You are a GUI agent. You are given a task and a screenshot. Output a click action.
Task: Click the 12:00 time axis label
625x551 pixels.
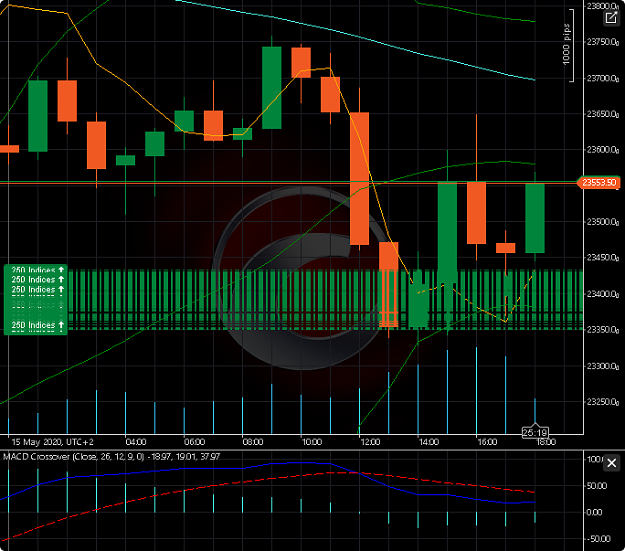pyautogui.click(x=369, y=442)
